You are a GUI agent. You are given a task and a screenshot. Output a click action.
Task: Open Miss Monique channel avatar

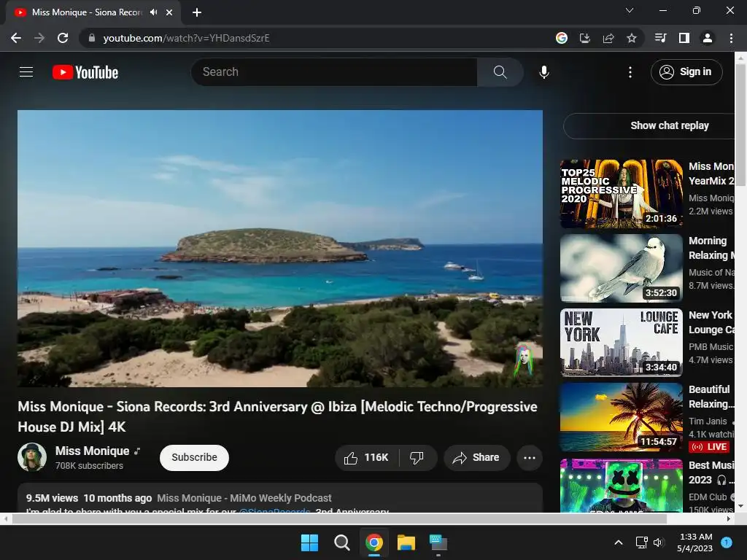[x=32, y=457]
